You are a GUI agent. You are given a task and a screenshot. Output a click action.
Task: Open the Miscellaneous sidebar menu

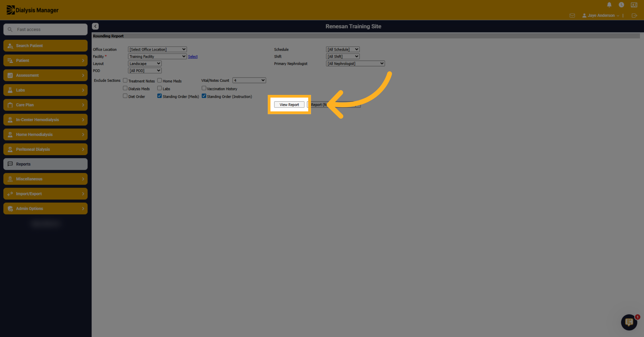click(45, 179)
